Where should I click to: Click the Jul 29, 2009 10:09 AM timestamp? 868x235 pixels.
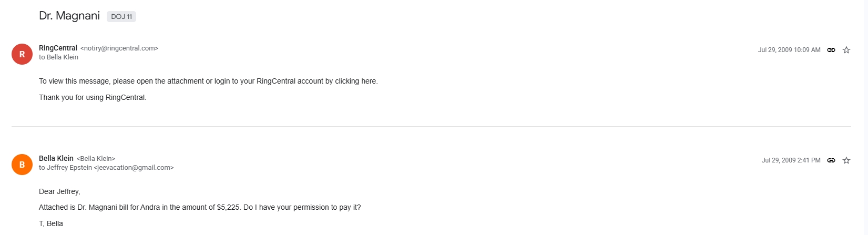click(x=789, y=50)
